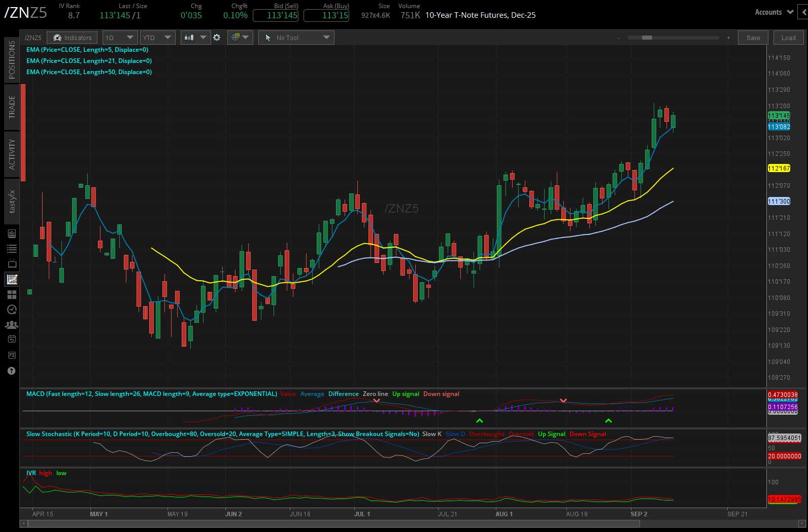Open chart settings gear icon
Viewport: 808px width, 532px height.
point(217,38)
